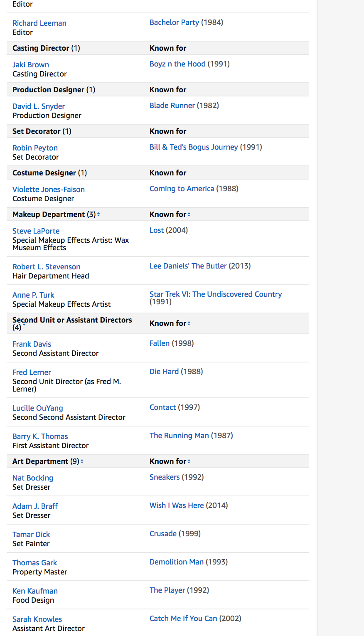Click the 'Assistant Art Director' role text
364x636 pixels.
49,629
